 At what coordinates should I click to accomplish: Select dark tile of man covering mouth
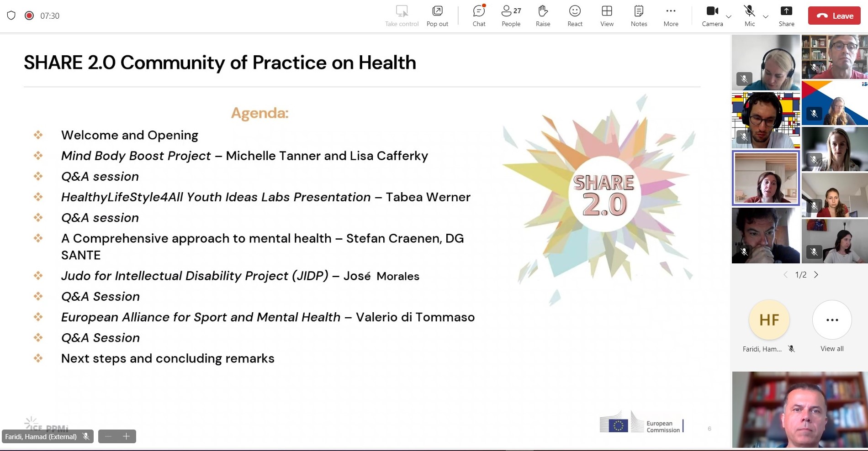(x=766, y=236)
